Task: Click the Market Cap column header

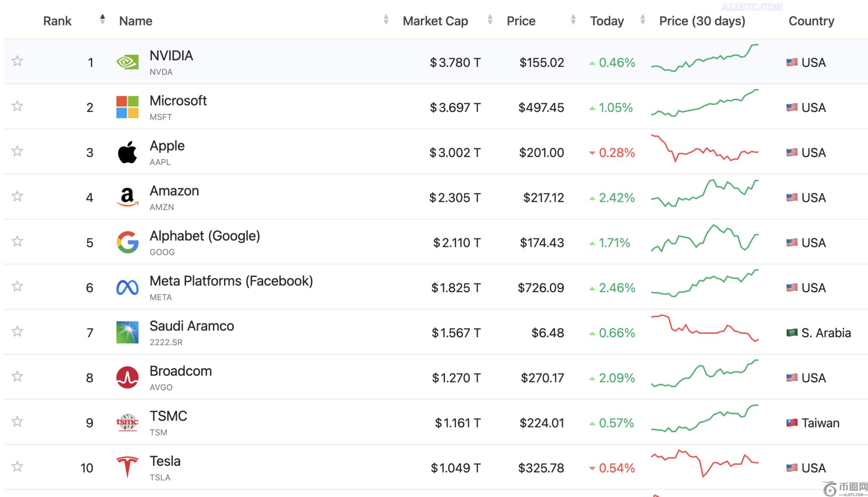Action: coord(435,21)
